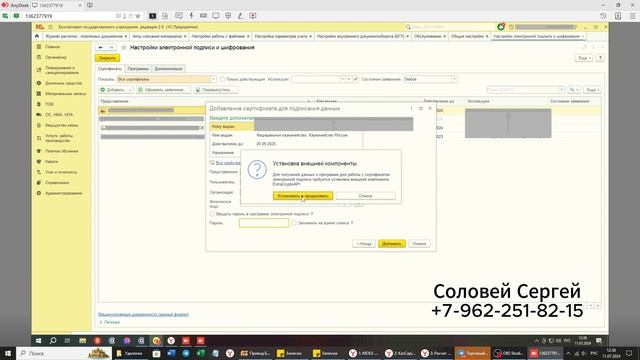Click the AnyDesk keyboard icon

coord(203,16)
